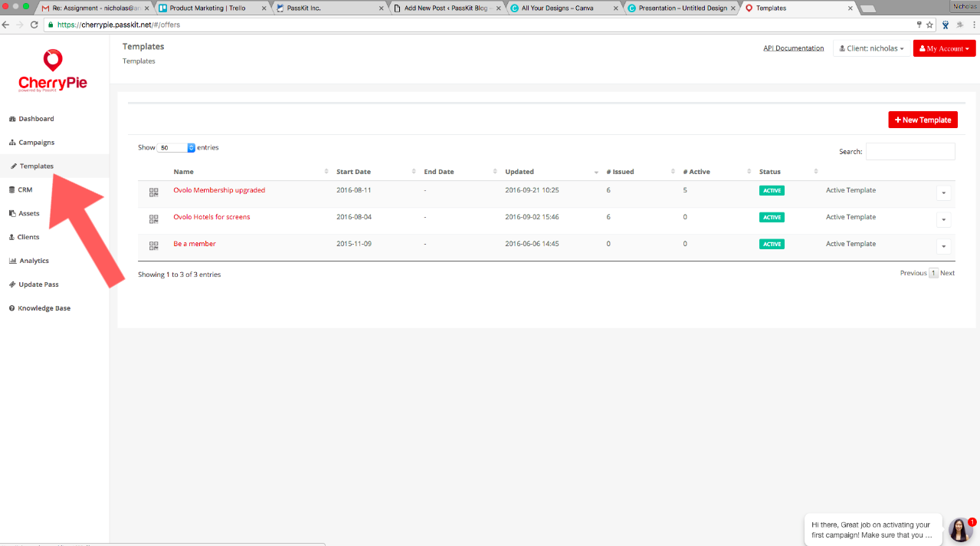Bookmark this page with the star icon
980x546 pixels.
pyautogui.click(x=929, y=25)
